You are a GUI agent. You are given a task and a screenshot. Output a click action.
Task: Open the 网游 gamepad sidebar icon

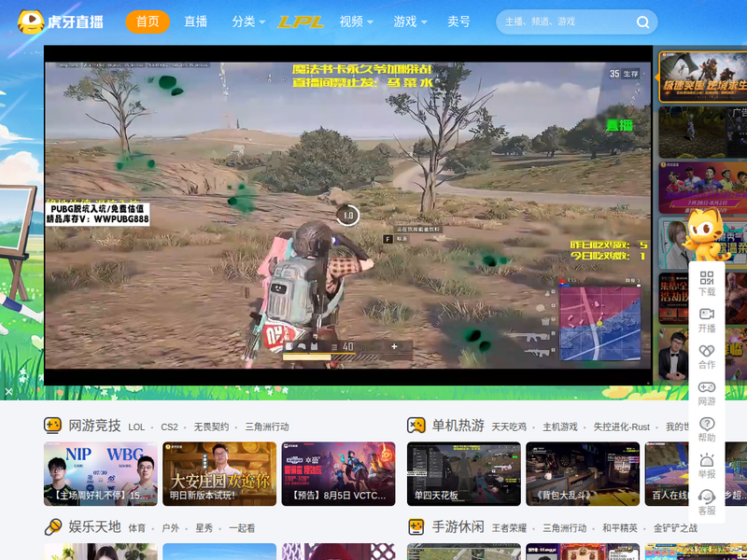(x=707, y=393)
